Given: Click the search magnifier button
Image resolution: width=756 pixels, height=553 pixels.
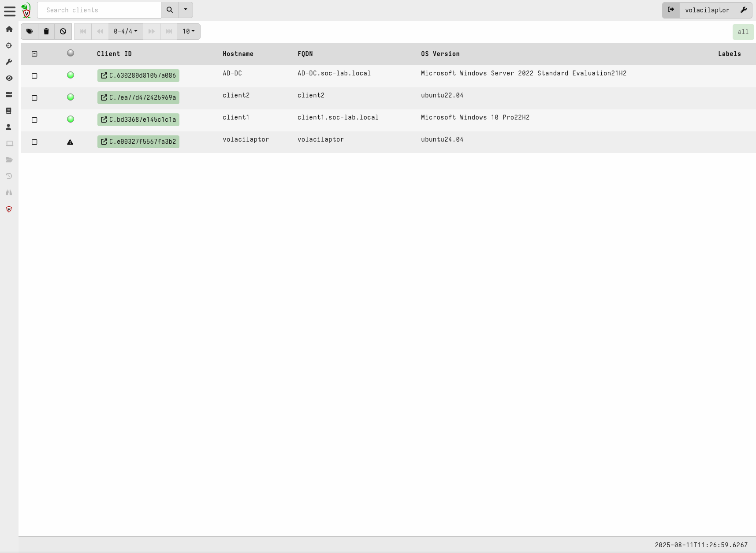Looking at the screenshot, I should (170, 10).
